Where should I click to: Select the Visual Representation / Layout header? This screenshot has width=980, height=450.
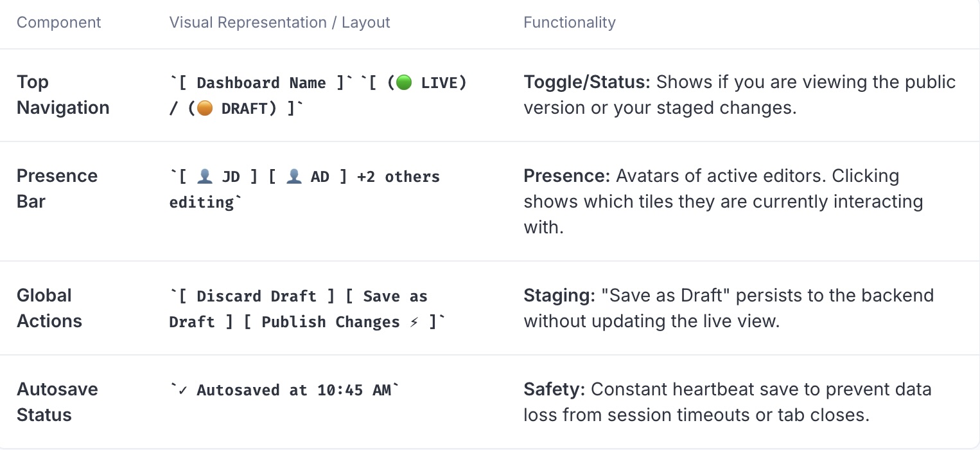point(279,22)
